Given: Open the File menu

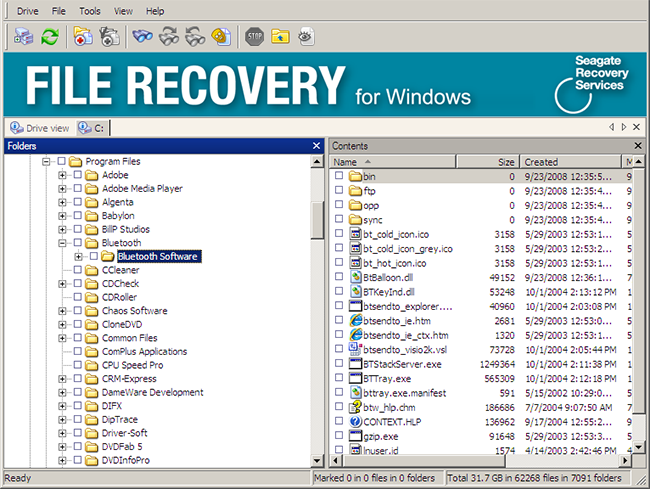Looking at the screenshot, I should pyautogui.click(x=58, y=11).
